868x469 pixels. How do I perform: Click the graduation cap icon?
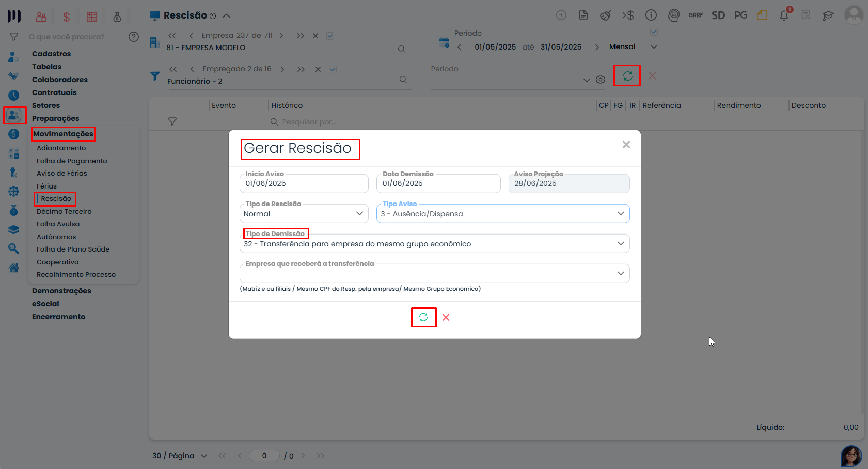(828, 15)
